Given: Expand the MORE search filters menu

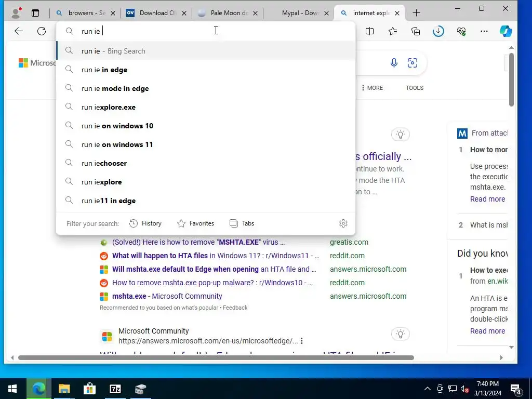Looking at the screenshot, I should pos(372,88).
